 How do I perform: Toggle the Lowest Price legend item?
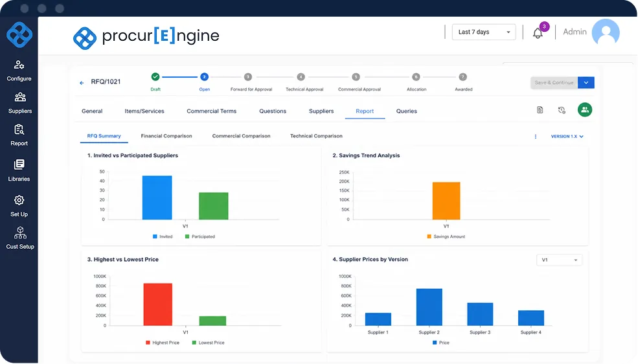click(x=209, y=343)
